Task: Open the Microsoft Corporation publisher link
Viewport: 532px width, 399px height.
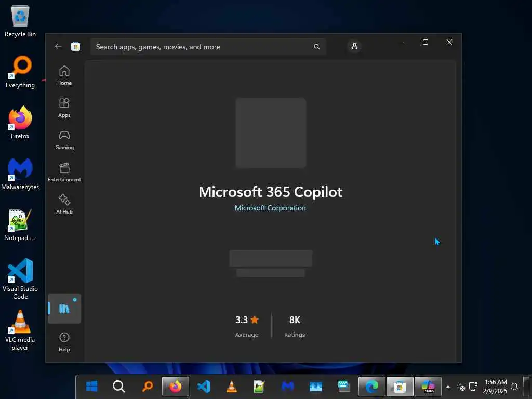Action: (270, 208)
